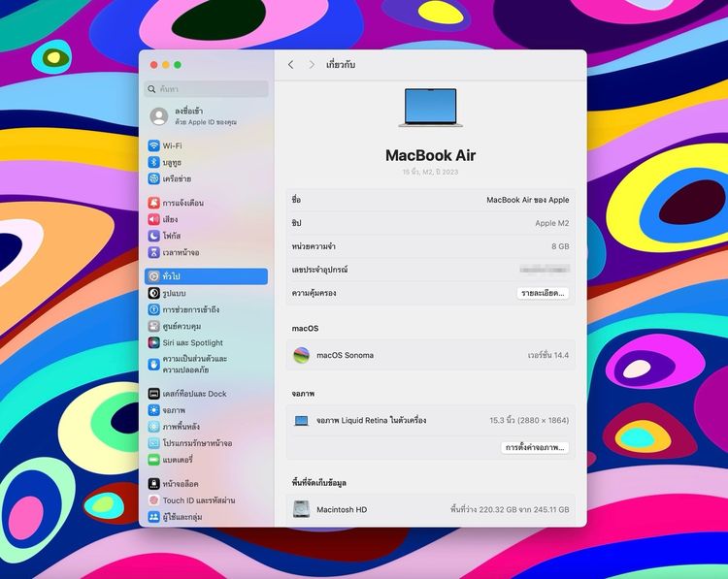Open Appearance (รูปแบบ) icon
The image size is (728, 579).
tap(153, 293)
